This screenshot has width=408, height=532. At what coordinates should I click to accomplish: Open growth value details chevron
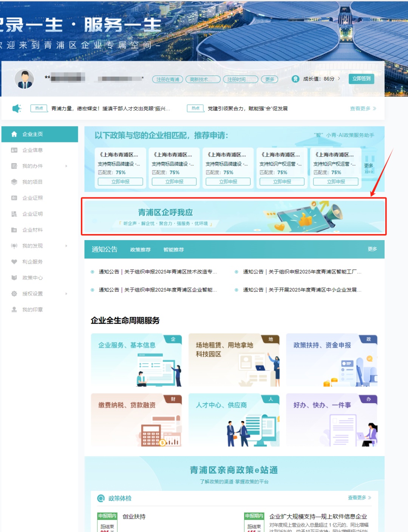[339, 79]
